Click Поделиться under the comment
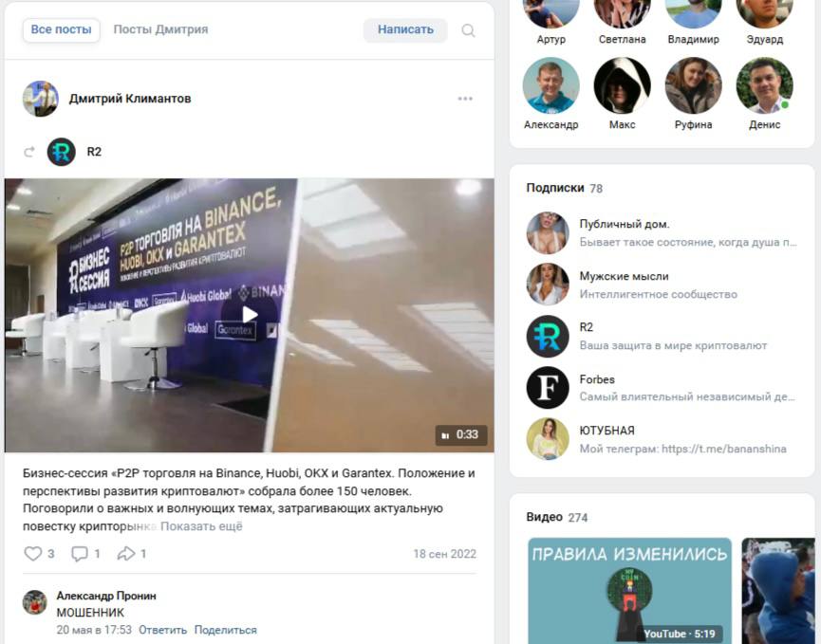 225,630
